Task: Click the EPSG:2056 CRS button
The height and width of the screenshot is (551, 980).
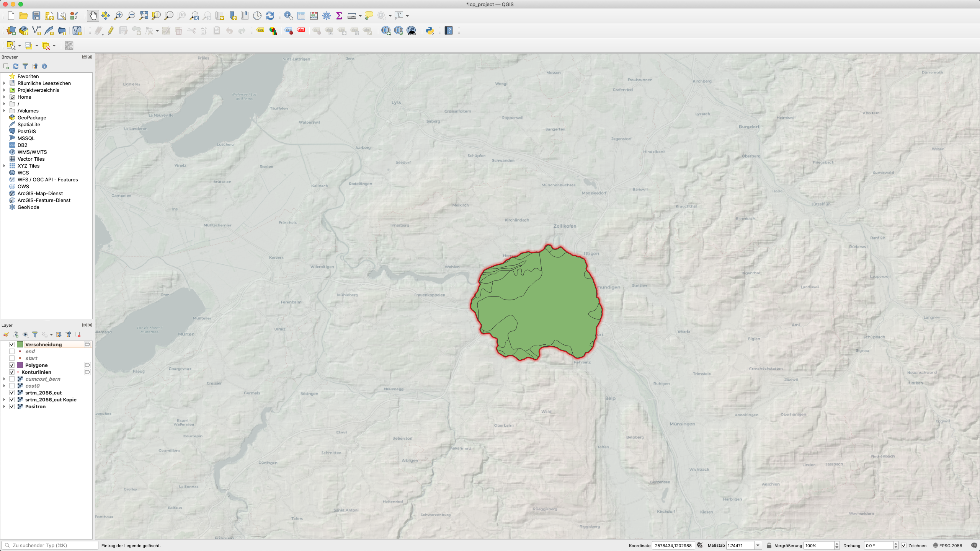Action: 947,545
